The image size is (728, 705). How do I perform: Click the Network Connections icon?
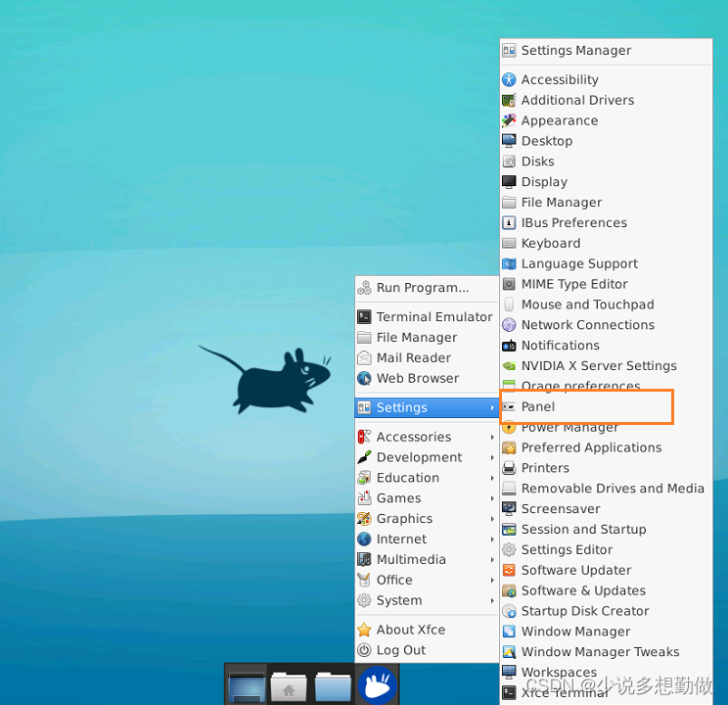[509, 325]
